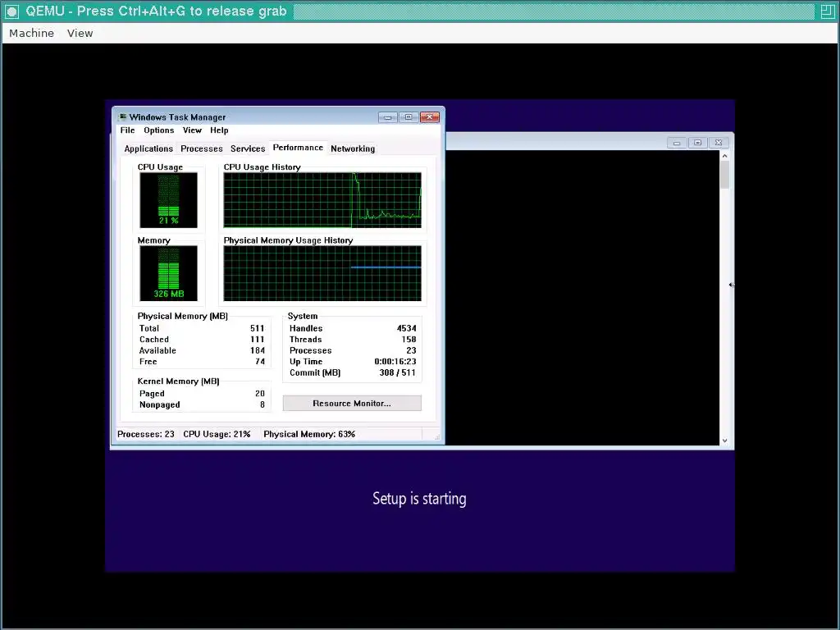Image resolution: width=840 pixels, height=630 pixels.
Task: Click the Memory gauge showing 326 MB
Action: pyautogui.click(x=169, y=273)
